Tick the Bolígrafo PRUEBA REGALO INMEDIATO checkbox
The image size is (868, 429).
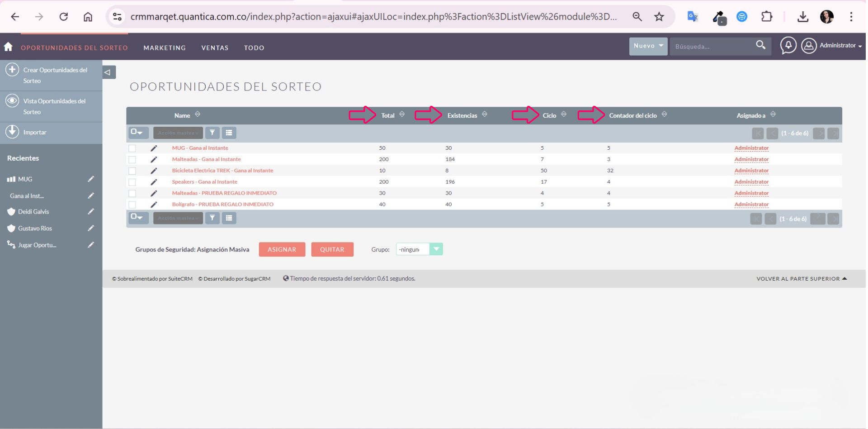click(132, 205)
